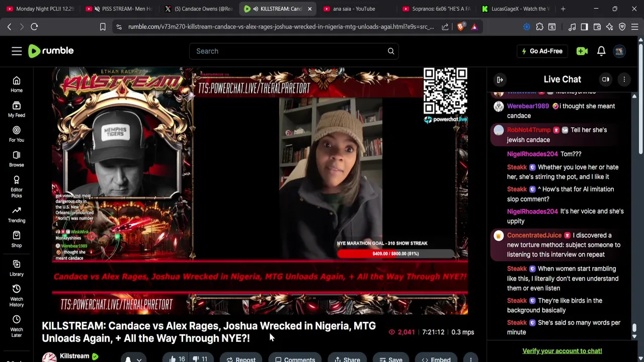This screenshot has width=644, height=362.
Task: Open the video more options ellipsis
Action: [471, 359]
